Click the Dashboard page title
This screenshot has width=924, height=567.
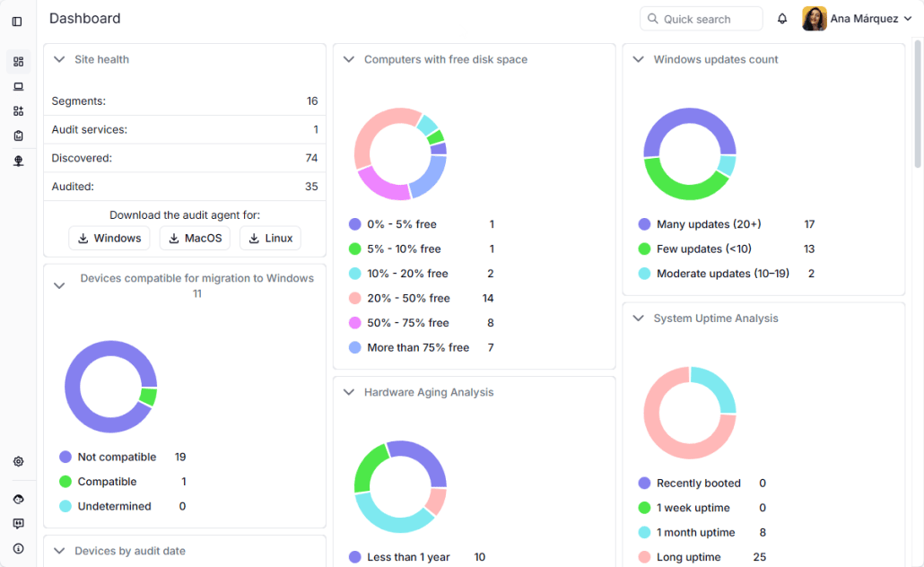(85, 19)
